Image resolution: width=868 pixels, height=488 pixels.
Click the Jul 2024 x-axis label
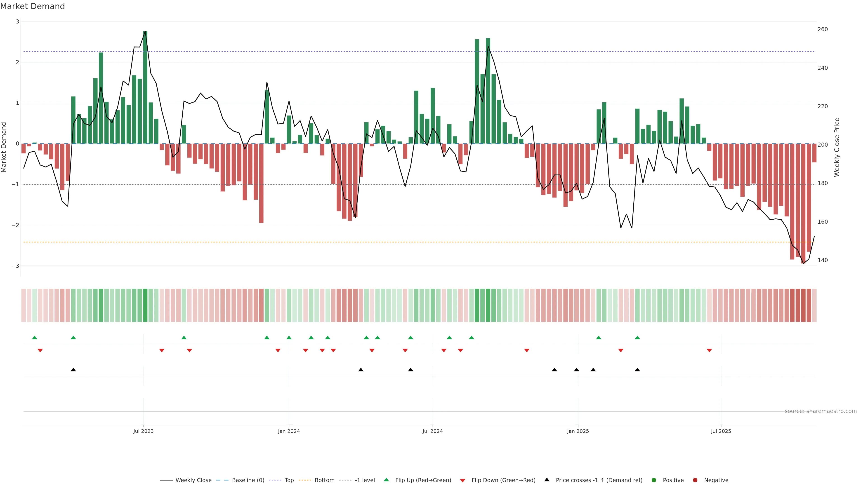[x=432, y=431]
